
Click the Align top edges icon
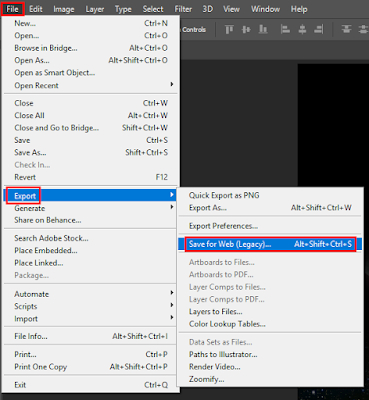click(229, 30)
